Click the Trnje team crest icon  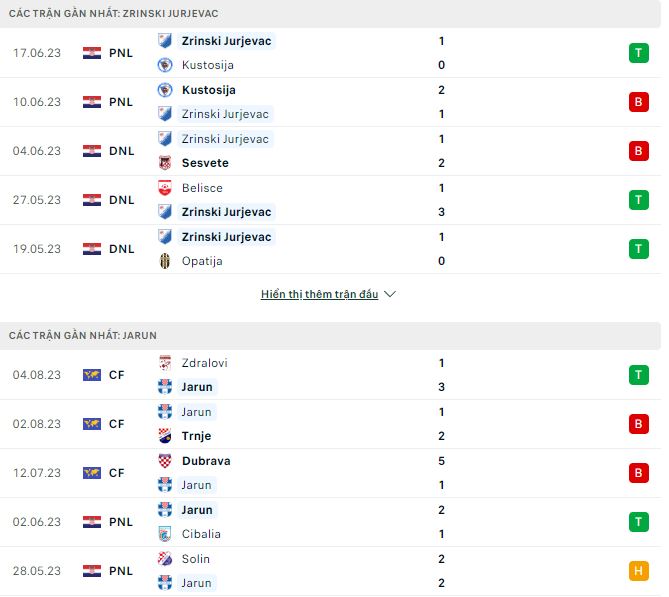click(x=165, y=436)
